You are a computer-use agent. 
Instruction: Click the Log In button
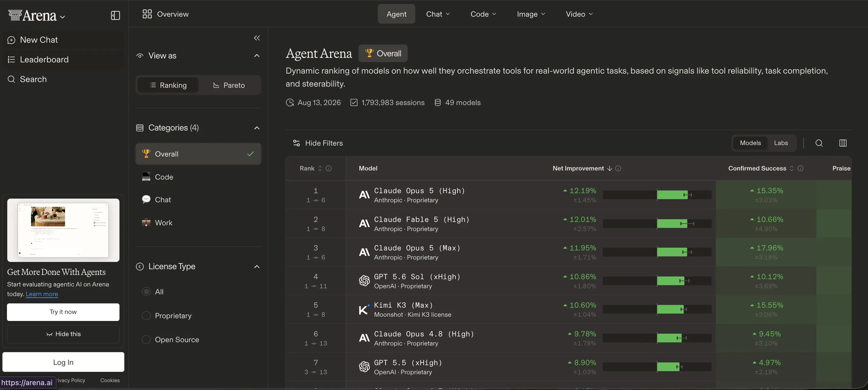coord(63,362)
